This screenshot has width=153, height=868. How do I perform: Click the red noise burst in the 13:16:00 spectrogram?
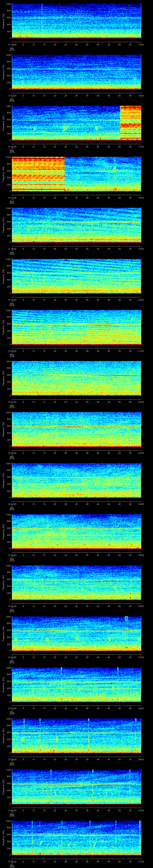click(131, 123)
